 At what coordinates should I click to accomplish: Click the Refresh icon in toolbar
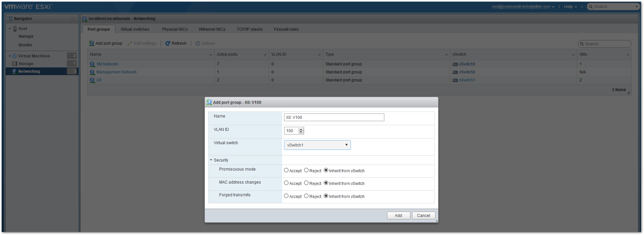[168, 43]
